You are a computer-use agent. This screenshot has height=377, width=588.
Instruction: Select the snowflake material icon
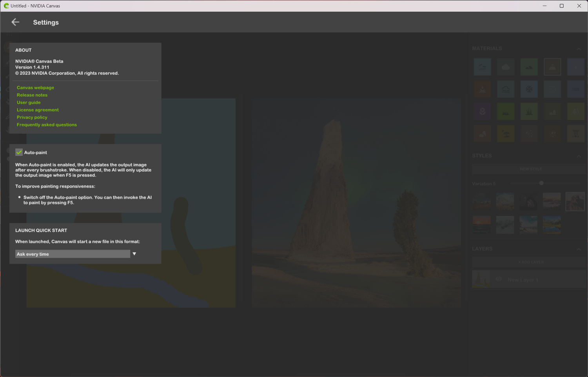[x=529, y=89]
